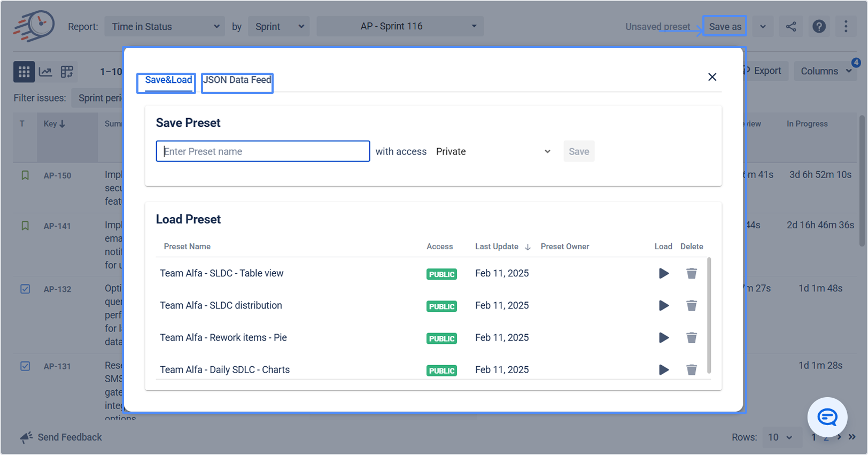Load the Team Alfa - Rework items - Pie preset

coord(663,337)
